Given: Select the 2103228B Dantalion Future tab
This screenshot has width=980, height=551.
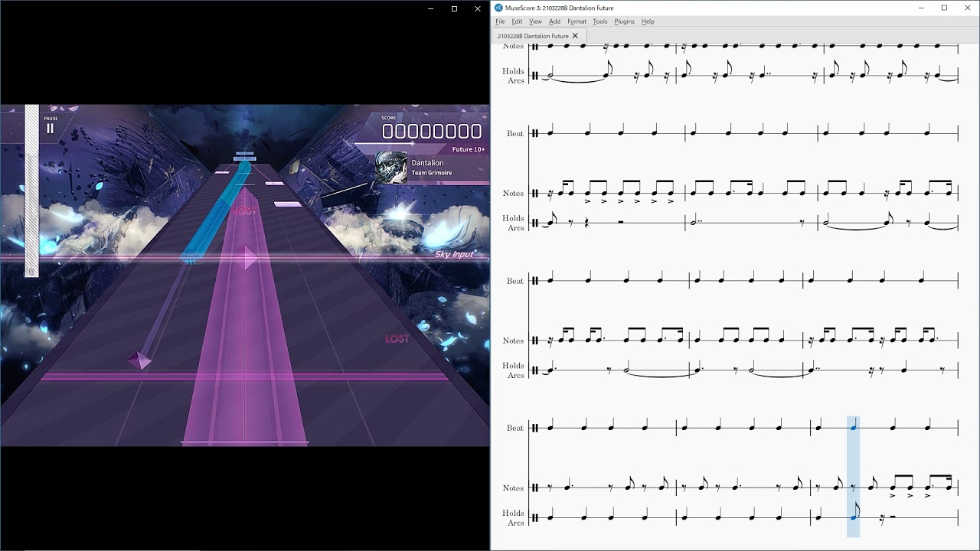Looking at the screenshot, I should (x=540, y=36).
